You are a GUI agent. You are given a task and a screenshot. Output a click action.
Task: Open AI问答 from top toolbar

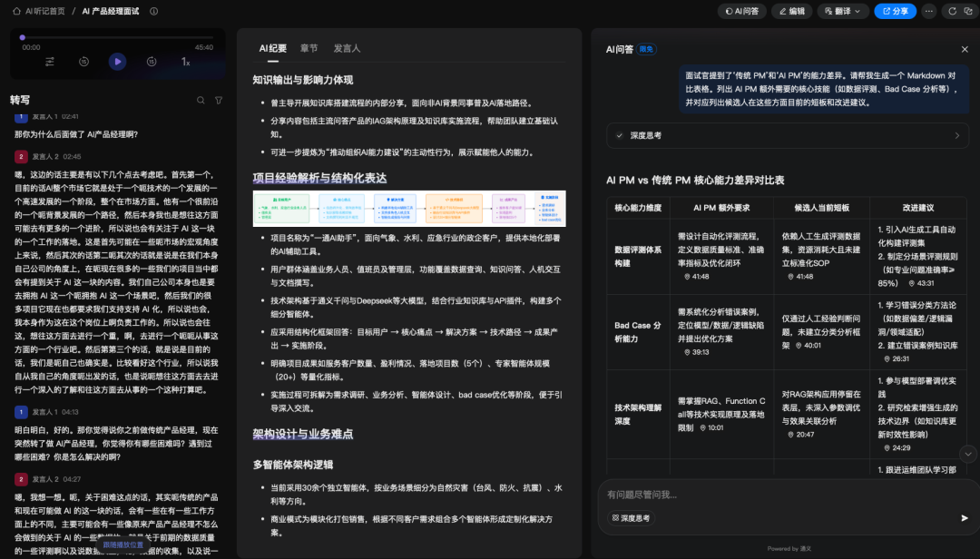point(742,11)
